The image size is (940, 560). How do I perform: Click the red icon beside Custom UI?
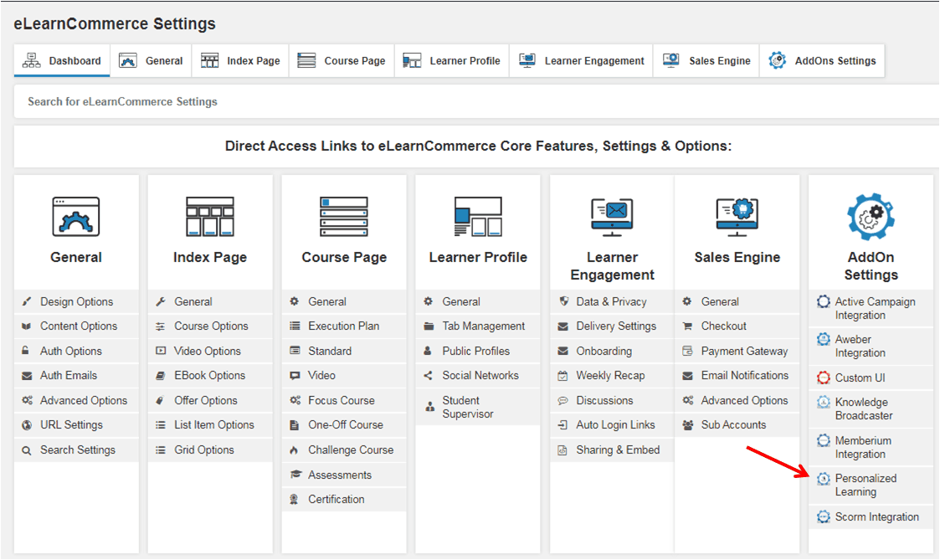(824, 378)
